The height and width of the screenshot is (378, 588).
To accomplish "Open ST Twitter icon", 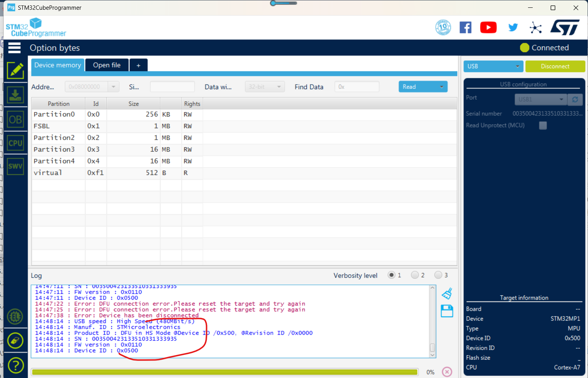I will pos(513,27).
